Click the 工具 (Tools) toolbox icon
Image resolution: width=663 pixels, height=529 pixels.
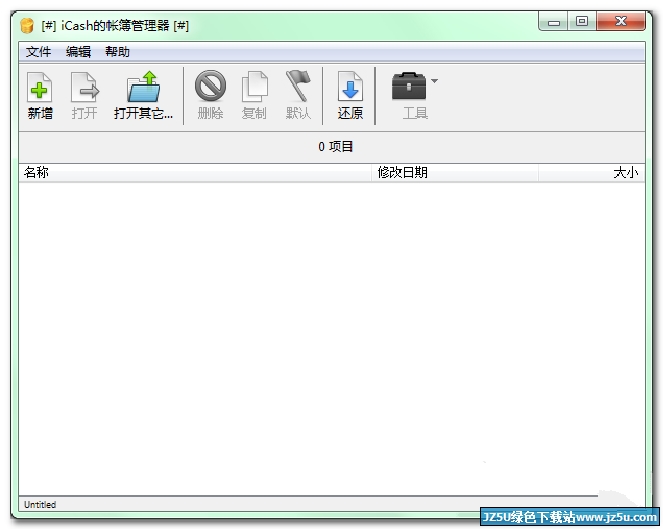click(409, 87)
